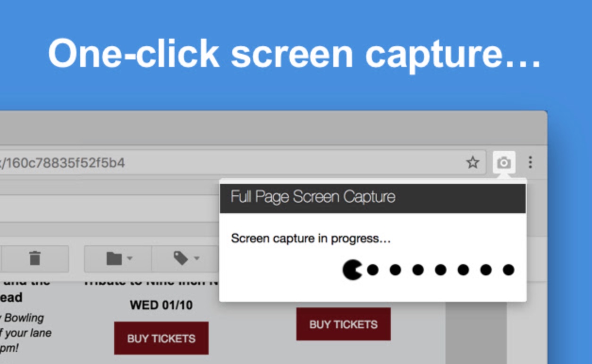Click the camera screen capture extension icon

(504, 163)
